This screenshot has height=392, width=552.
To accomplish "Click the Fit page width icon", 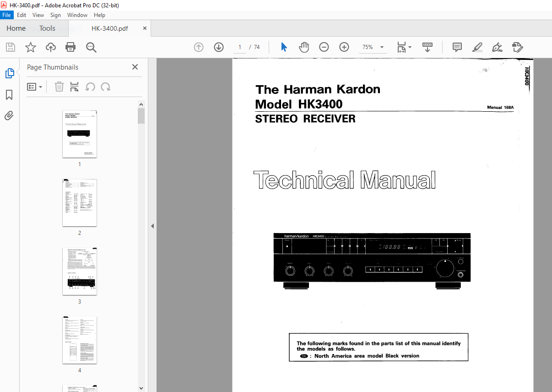I will point(401,47).
